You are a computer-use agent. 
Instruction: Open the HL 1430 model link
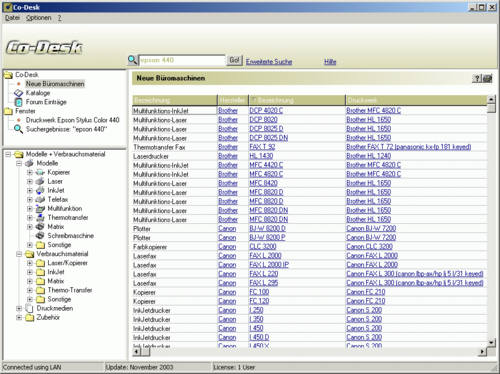coord(261,156)
